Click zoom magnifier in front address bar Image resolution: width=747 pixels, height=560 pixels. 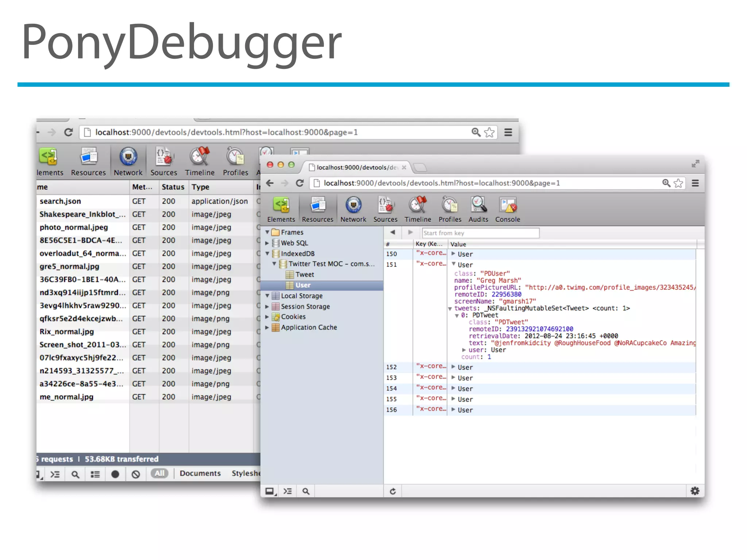tap(666, 183)
